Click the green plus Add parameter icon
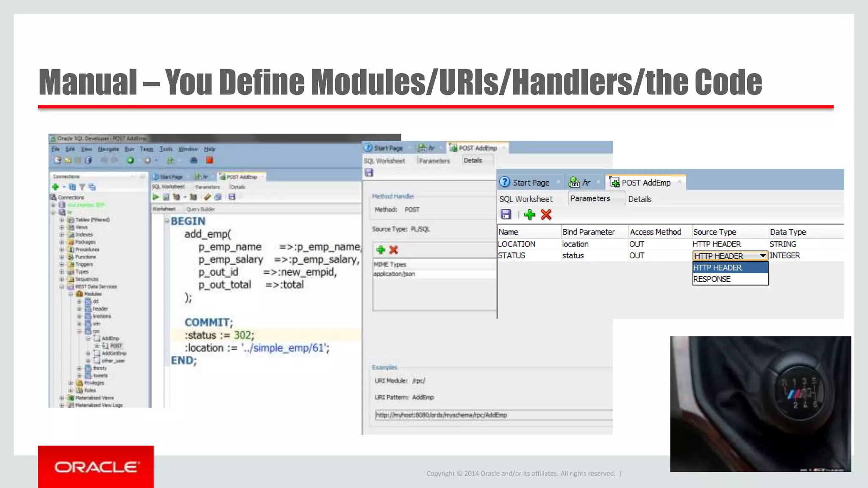Image resolution: width=868 pixels, height=488 pixels. click(529, 214)
